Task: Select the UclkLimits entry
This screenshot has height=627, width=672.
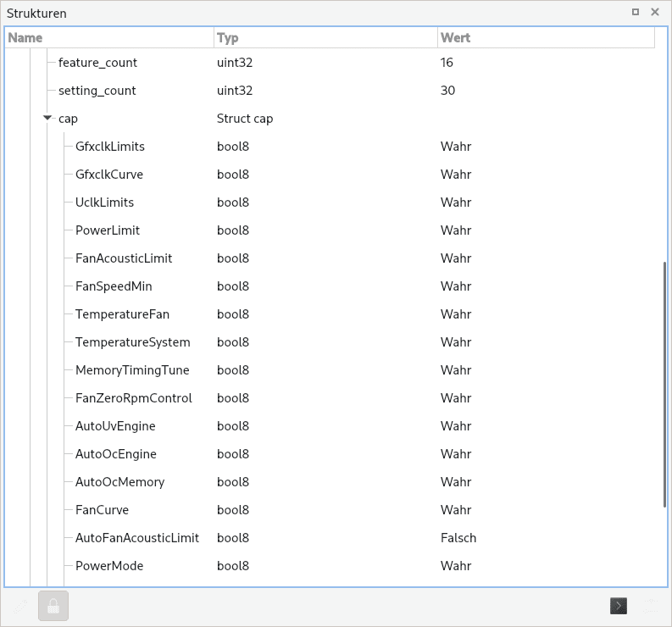Action: (x=104, y=203)
